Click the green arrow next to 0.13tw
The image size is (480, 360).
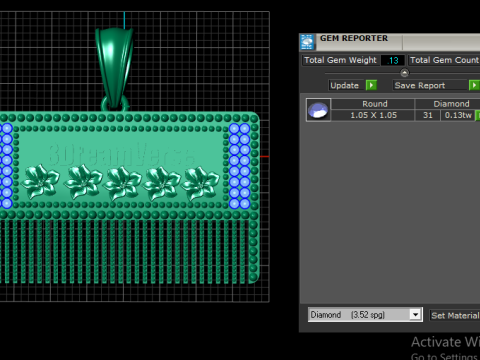click(x=478, y=115)
